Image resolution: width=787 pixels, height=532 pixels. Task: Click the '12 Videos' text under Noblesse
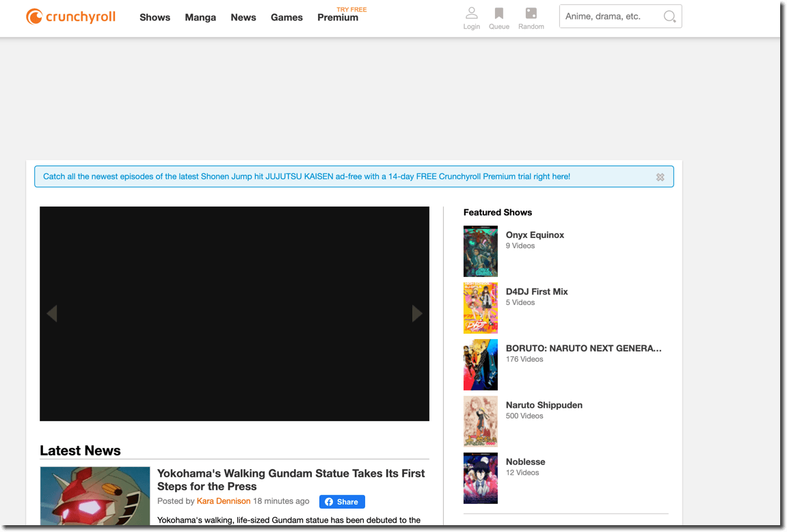522,473
